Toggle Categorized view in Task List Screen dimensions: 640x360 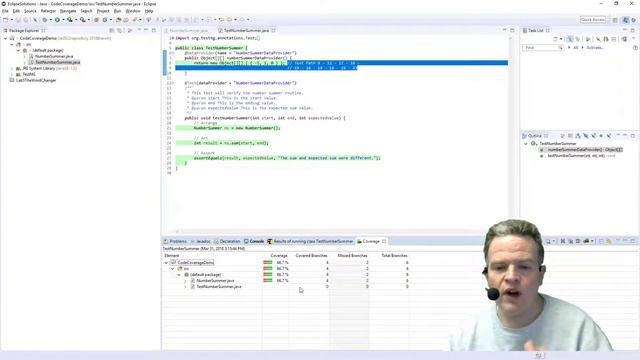pos(570,39)
